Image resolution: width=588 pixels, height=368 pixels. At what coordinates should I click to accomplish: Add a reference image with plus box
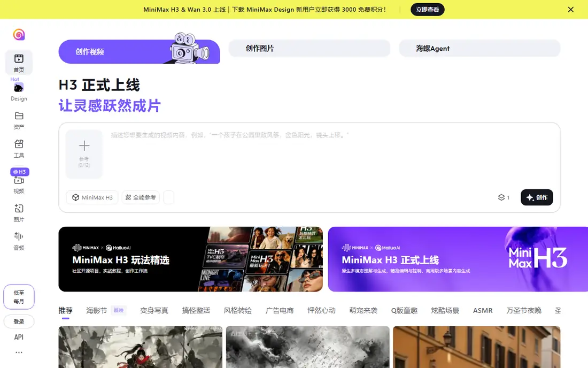click(x=84, y=154)
